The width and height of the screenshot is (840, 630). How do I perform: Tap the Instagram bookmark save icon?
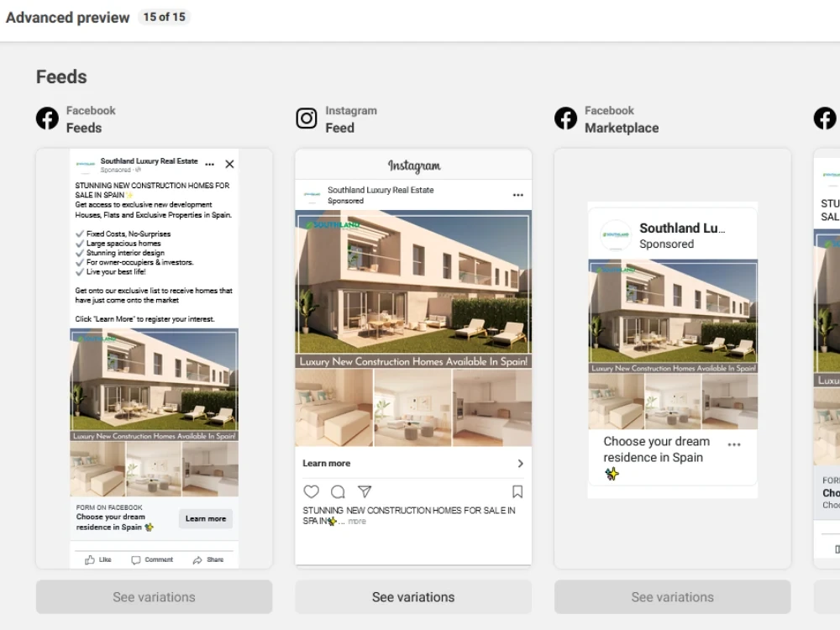click(x=517, y=491)
